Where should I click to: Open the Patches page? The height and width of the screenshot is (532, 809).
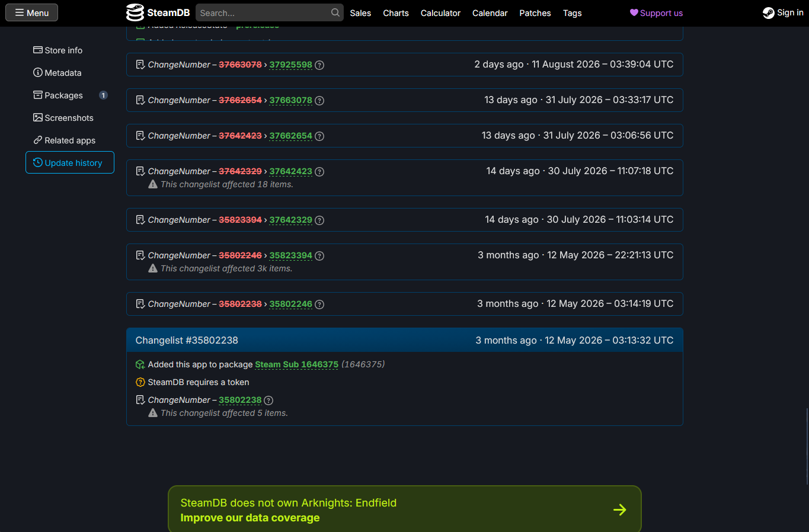(x=535, y=13)
